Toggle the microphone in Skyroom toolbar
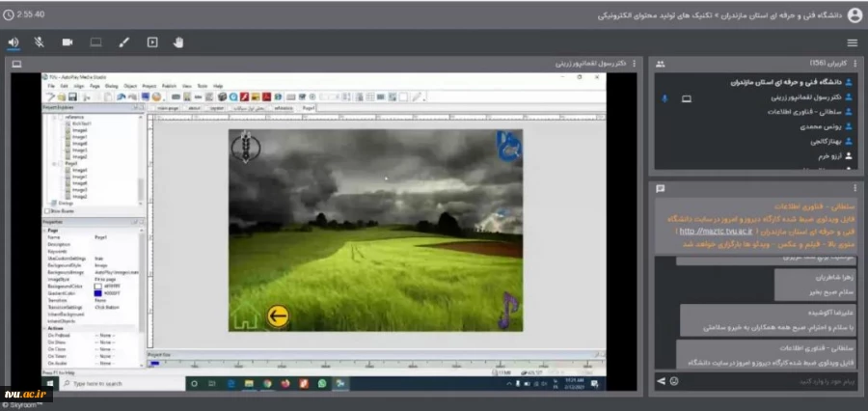This screenshot has height=411, width=868. [41, 42]
